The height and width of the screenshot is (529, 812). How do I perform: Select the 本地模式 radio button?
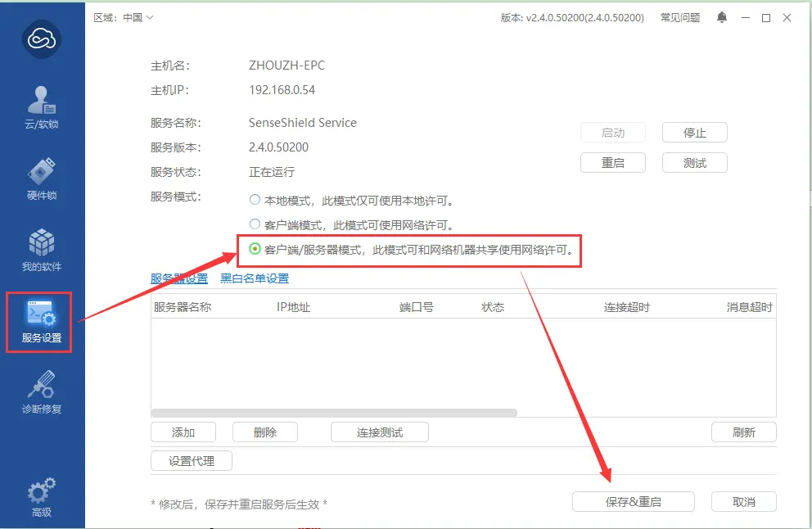[x=255, y=200]
